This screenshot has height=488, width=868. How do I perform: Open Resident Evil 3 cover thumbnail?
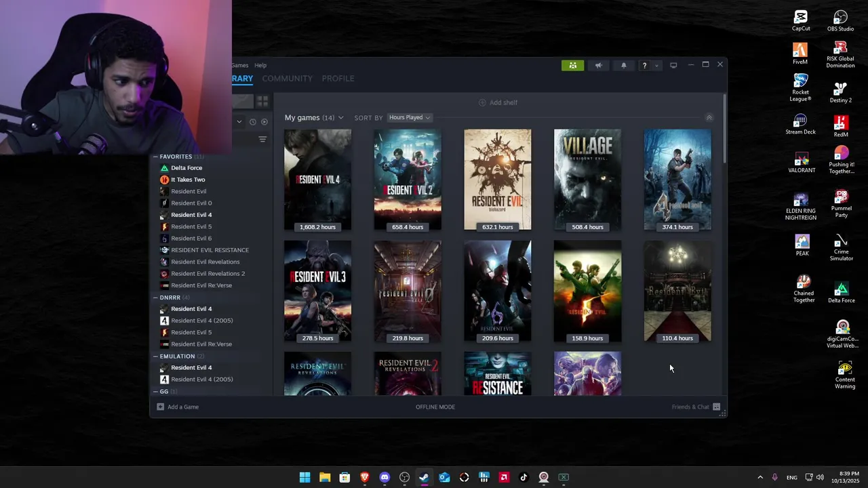[317, 291]
